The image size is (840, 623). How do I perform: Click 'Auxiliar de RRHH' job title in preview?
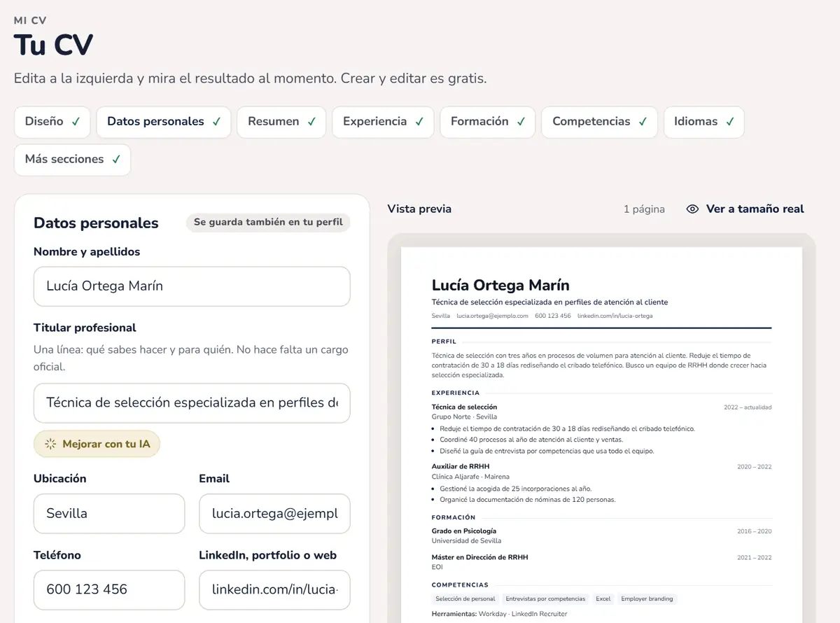point(461,466)
